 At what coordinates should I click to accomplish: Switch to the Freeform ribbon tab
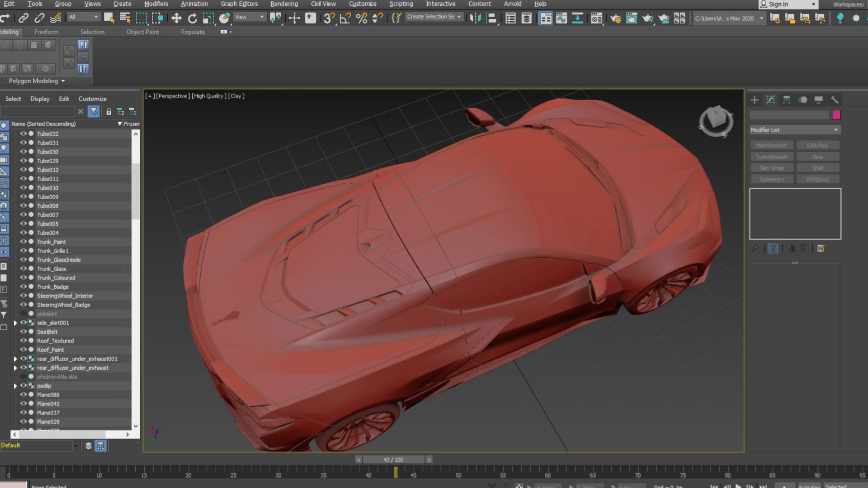(46, 32)
